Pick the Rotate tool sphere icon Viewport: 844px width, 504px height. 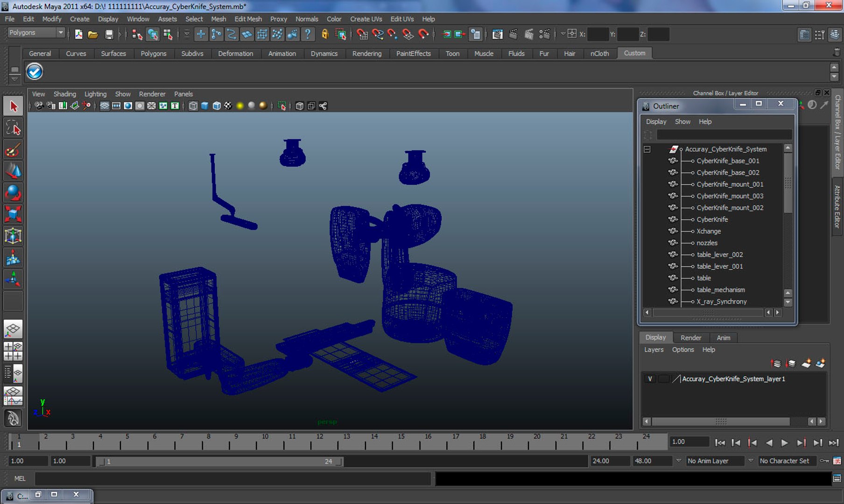click(x=13, y=193)
